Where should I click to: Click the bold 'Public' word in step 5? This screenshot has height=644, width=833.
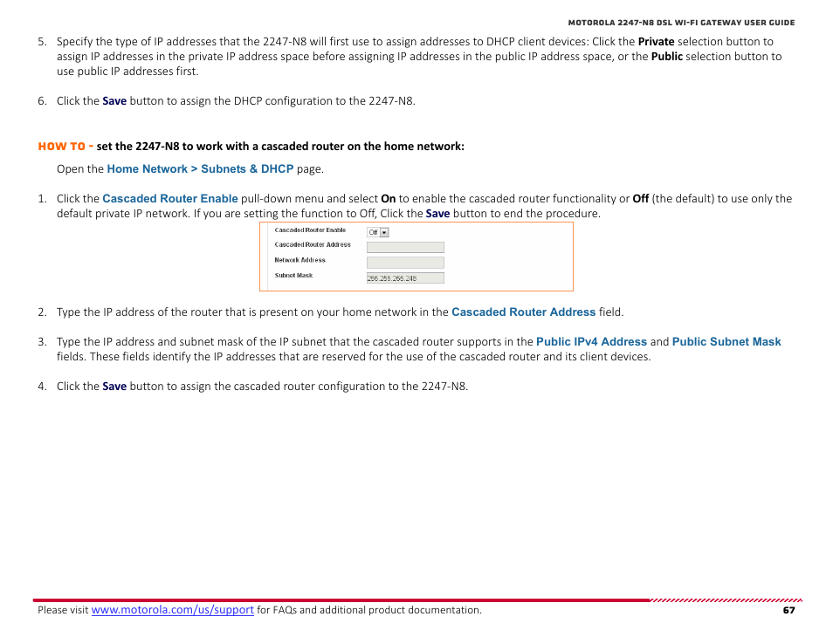click(667, 56)
